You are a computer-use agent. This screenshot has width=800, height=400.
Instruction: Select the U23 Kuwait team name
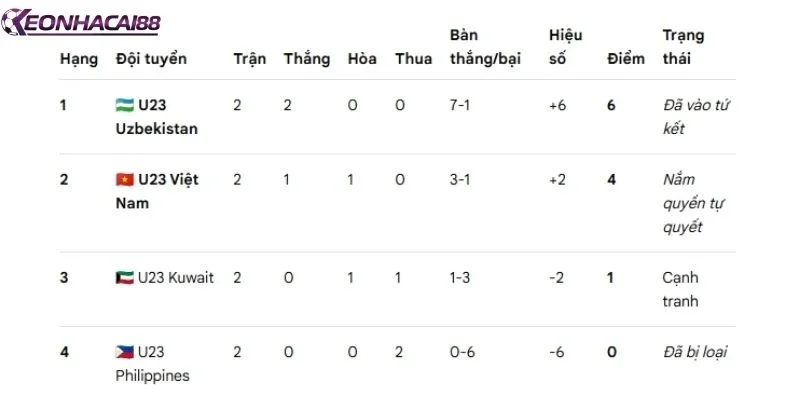[x=164, y=278]
